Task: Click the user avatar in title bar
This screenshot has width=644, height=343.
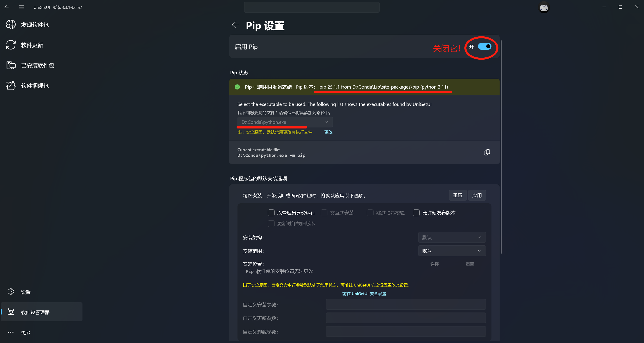Action: point(544,8)
